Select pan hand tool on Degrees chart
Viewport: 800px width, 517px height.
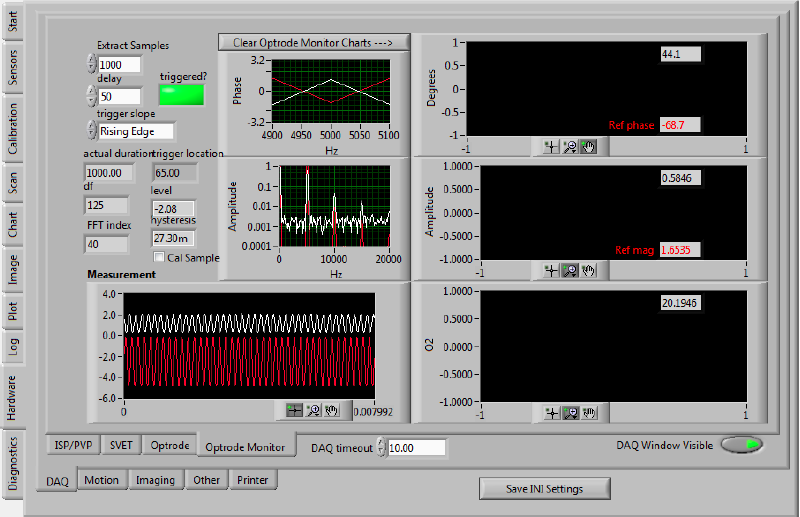point(588,147)
